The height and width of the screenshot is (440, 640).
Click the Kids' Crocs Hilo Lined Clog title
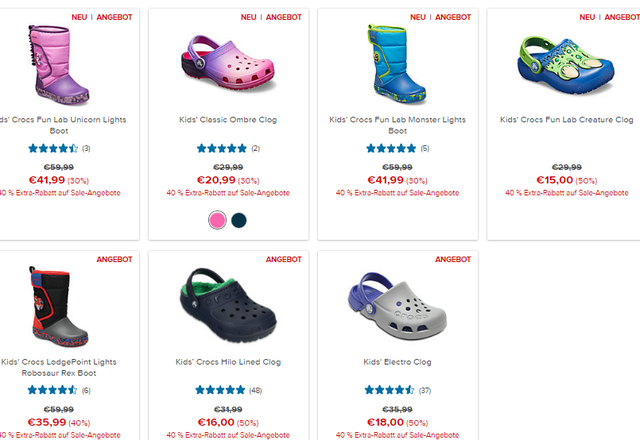point(228,362)
